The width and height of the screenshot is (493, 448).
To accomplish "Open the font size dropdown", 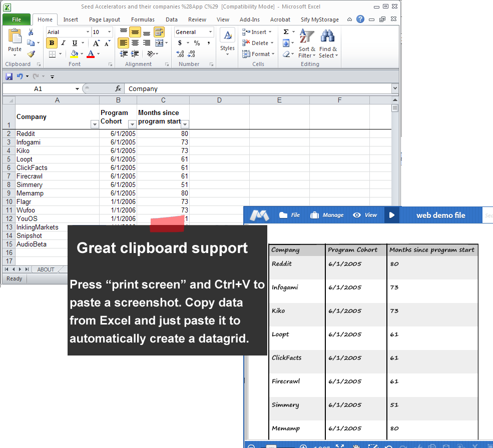I will pos(109,32).
